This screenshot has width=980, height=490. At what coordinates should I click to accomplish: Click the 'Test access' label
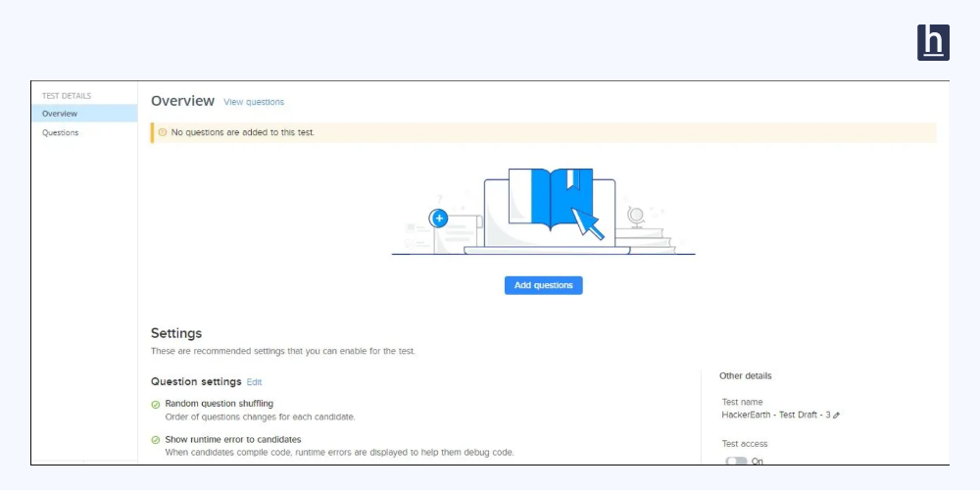point(745,444)
